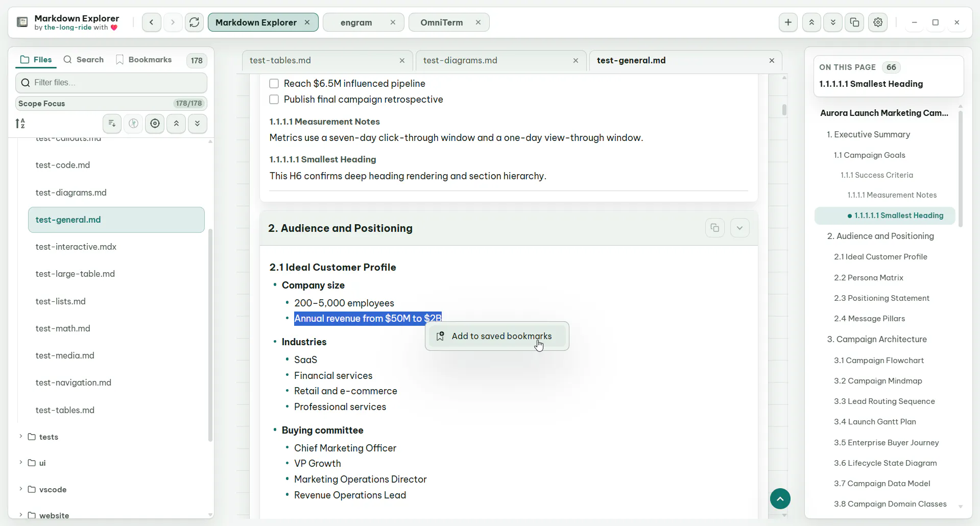980x526 pixels.
Task: Click the compass icon in file toolbar
Action: pos(133,124)
